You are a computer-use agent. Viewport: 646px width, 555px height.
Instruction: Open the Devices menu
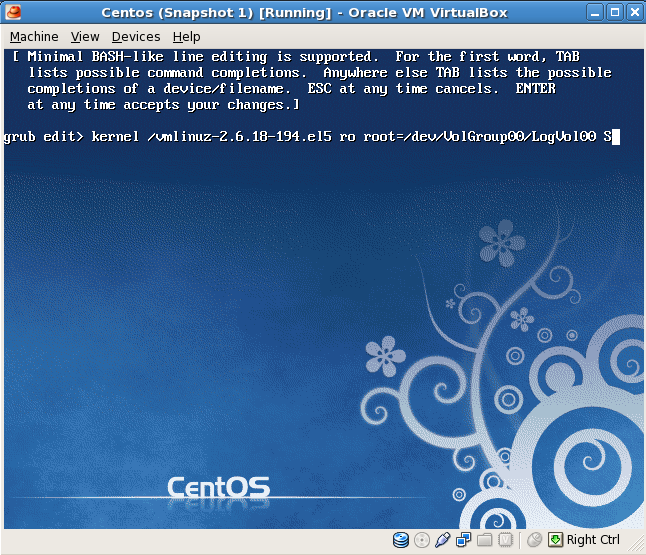(x=135, y=36)
